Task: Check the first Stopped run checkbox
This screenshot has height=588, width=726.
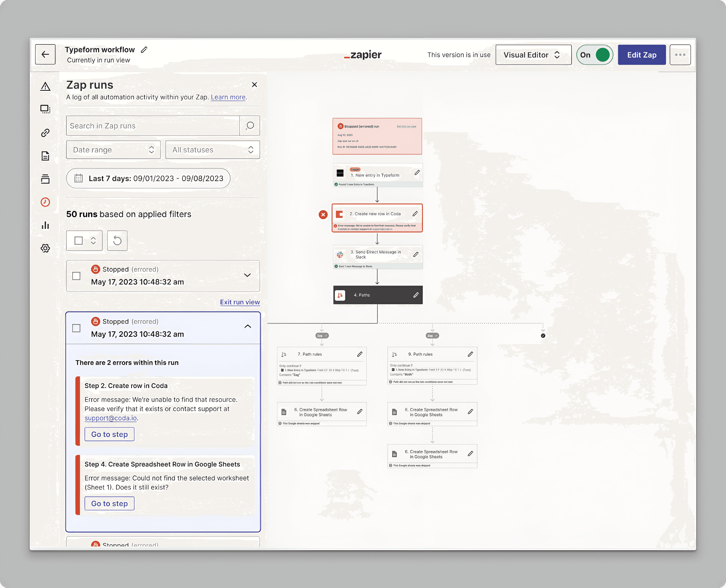Action: (77, 276)
